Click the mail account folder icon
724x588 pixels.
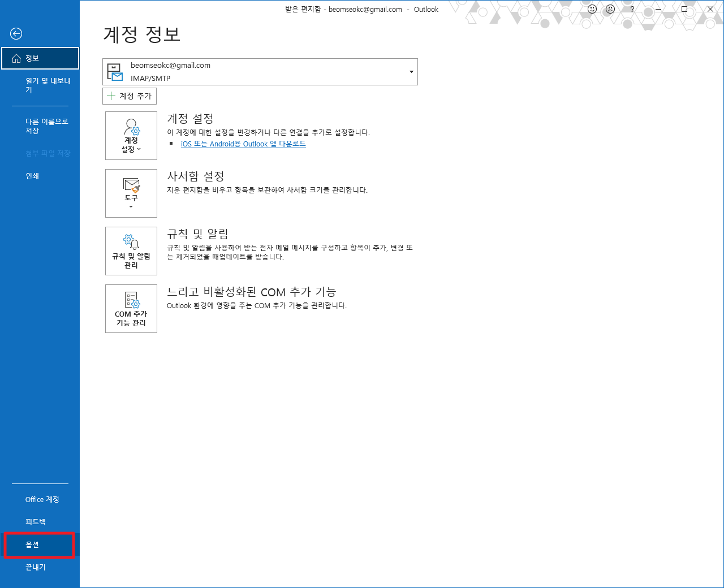115,72
